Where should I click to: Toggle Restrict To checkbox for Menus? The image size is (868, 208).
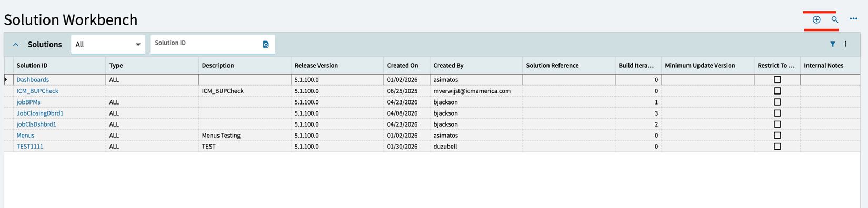(777, 135)
